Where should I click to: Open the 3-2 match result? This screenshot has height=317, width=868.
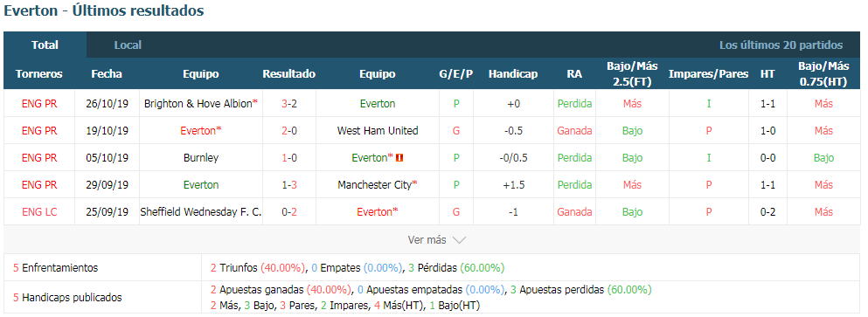289,103
